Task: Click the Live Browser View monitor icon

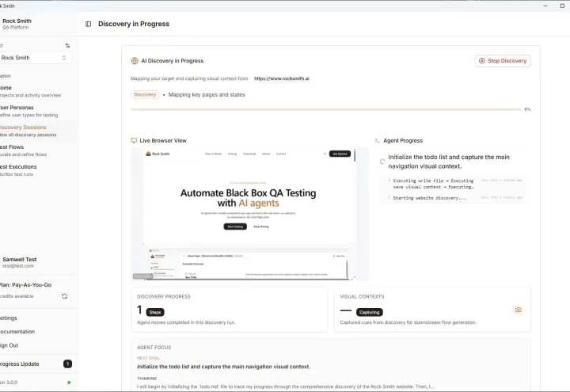Action: click(x=134, y=140)
